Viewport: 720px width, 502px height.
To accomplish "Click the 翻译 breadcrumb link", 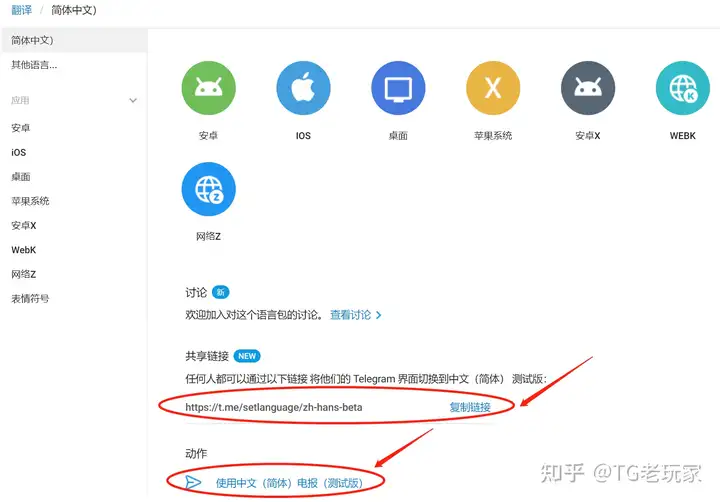I will (22, 10).
